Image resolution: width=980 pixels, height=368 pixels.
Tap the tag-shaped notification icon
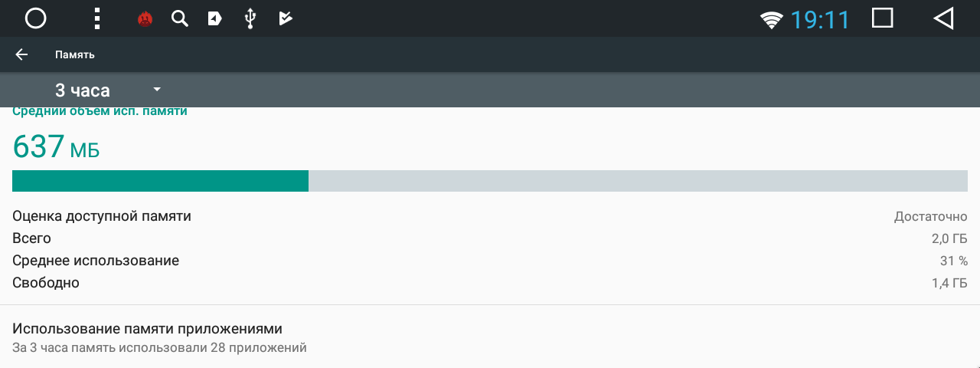pyautogui.click(x=215, y=18)
